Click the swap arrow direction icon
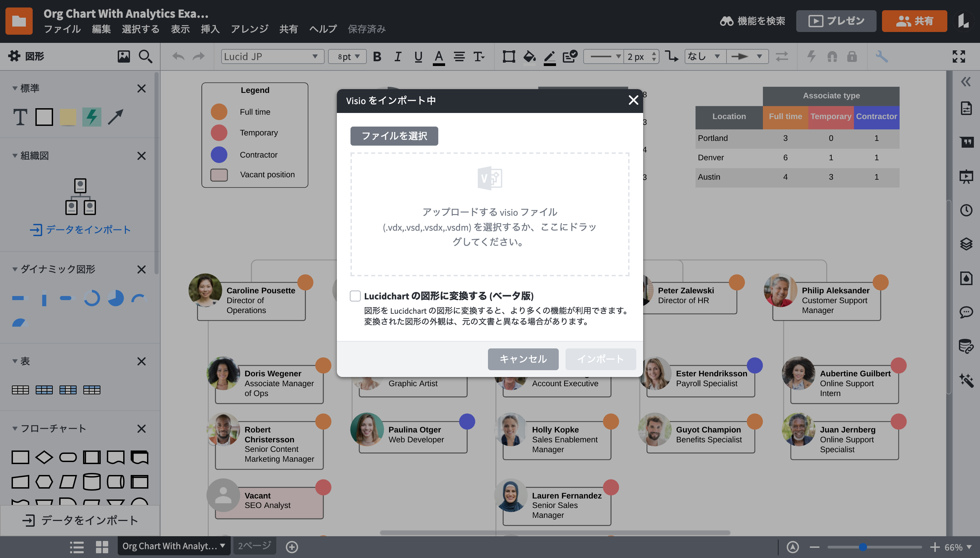Image resolution: width=980 pixels, height=558 pixels. point(782,56)
